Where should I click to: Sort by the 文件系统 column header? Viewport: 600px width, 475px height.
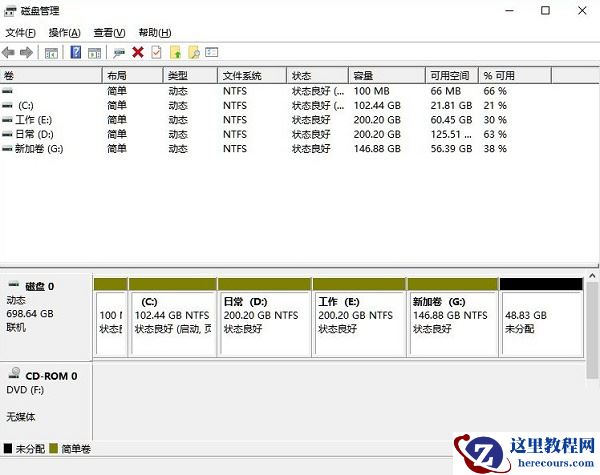[x=252, y=75]
